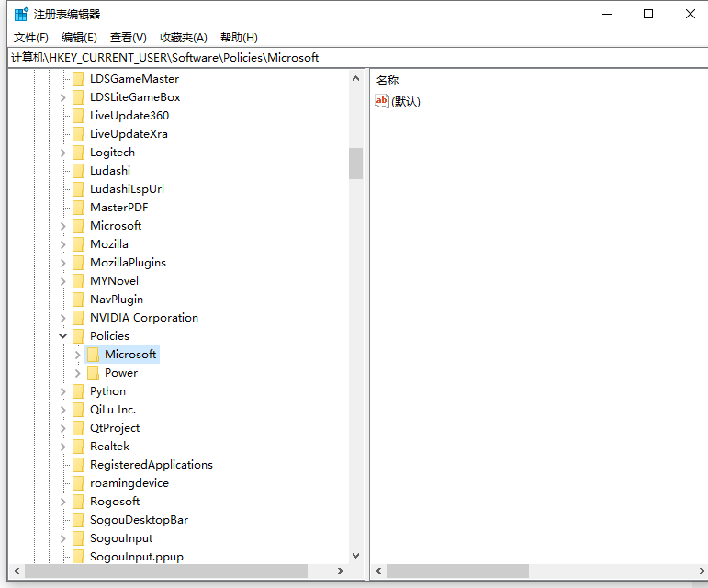This screenshot has height=588, width=708.
Task: Select the NVIDIA Corporation key label
Action: 144,318
